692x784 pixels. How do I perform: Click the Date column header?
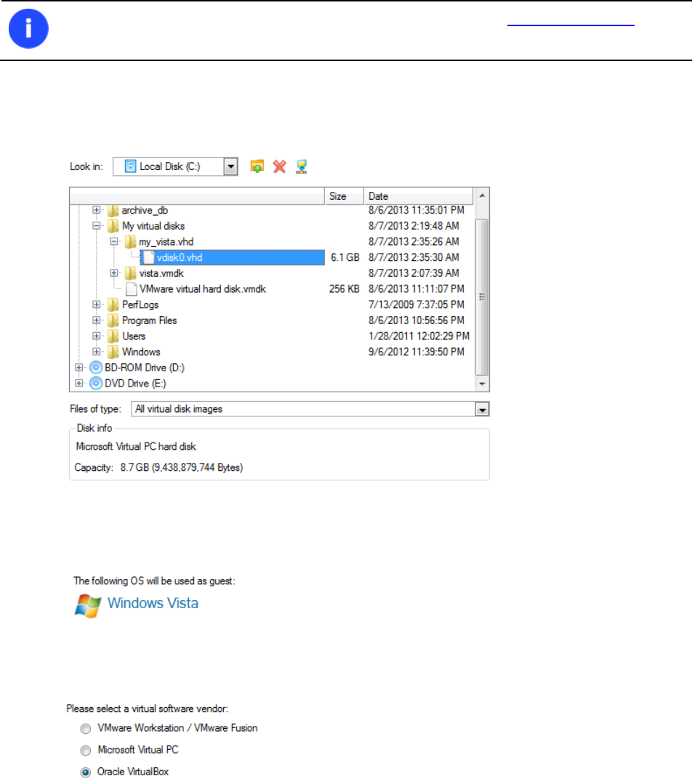[x=418, y=196]
